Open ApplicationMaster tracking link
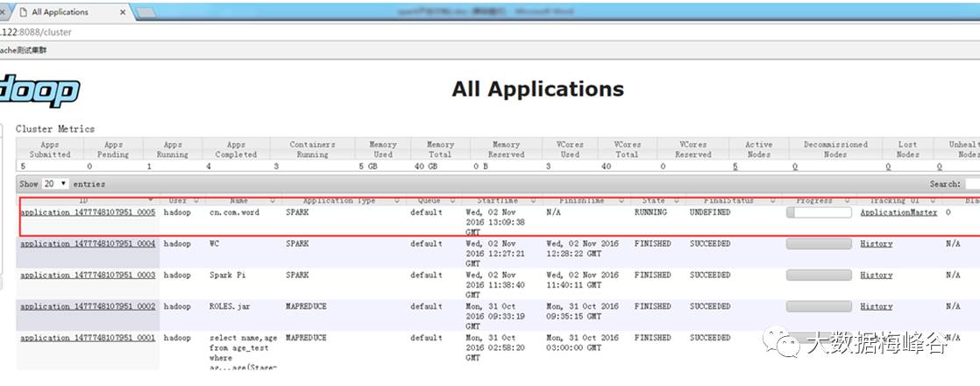Viewport: 980px width, 386px height. tap(898, 212)
